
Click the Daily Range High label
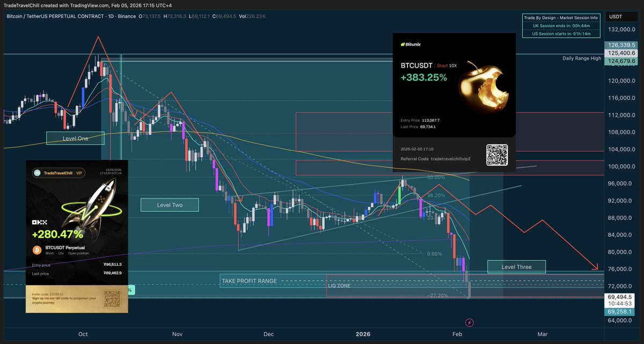(582, 58)
